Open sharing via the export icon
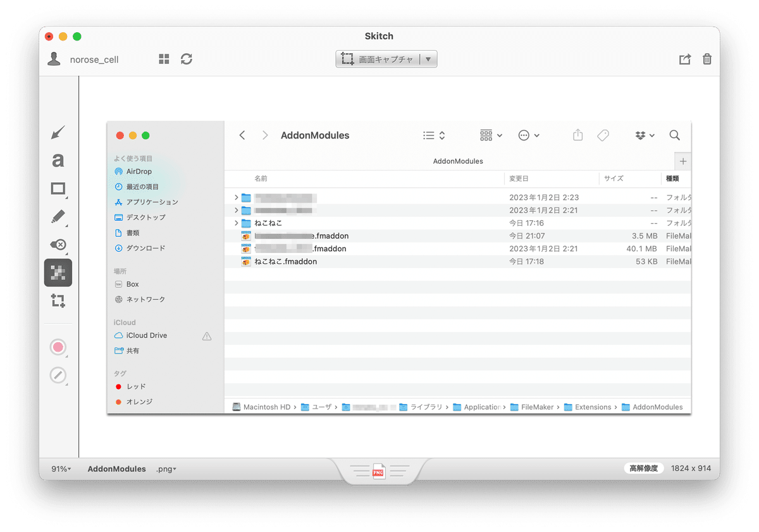 685,58
